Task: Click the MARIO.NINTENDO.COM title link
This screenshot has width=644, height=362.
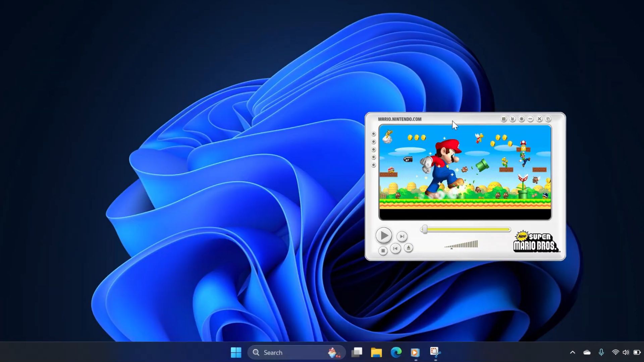Action: click(x=399, y=119)
